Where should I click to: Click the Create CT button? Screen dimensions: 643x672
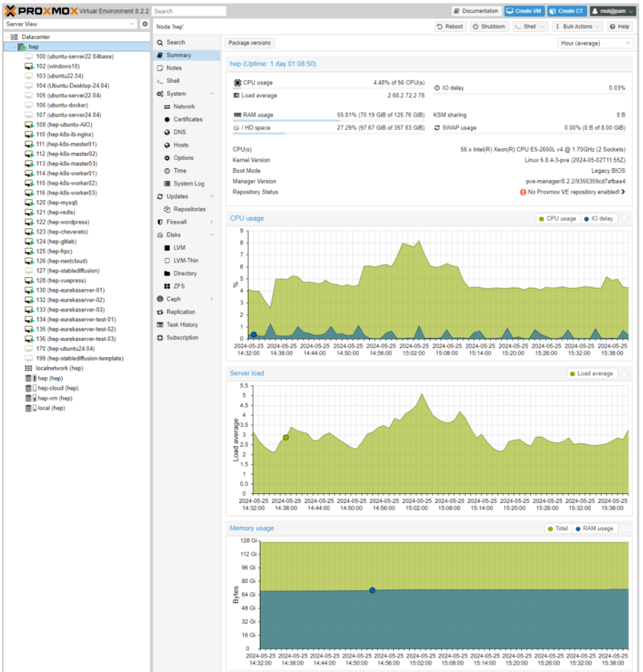[x=567, y=11]
